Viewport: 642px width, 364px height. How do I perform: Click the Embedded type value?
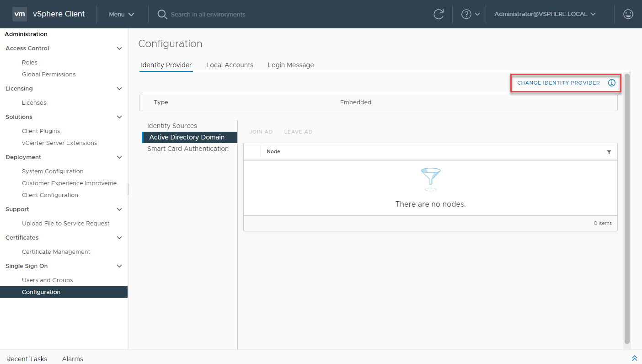coord(355,102)
